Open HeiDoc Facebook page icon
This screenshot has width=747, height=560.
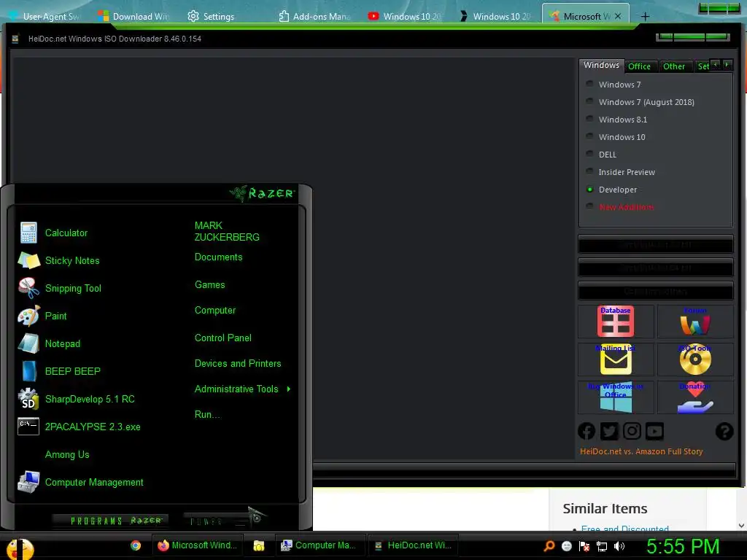587,432
